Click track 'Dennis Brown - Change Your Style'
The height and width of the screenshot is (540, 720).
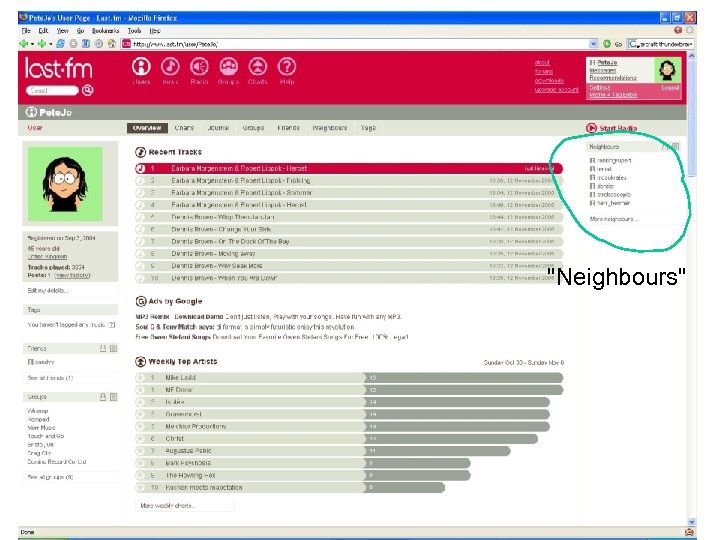[221, 229]
